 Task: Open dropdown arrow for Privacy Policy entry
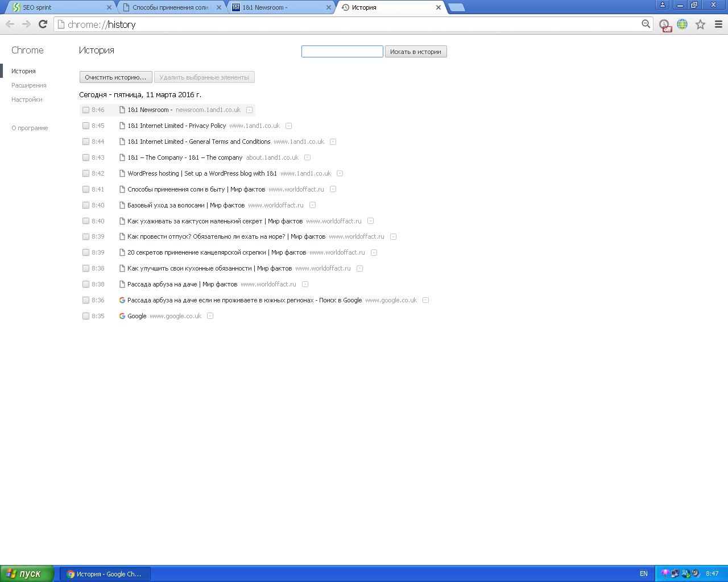click(288, 126)
